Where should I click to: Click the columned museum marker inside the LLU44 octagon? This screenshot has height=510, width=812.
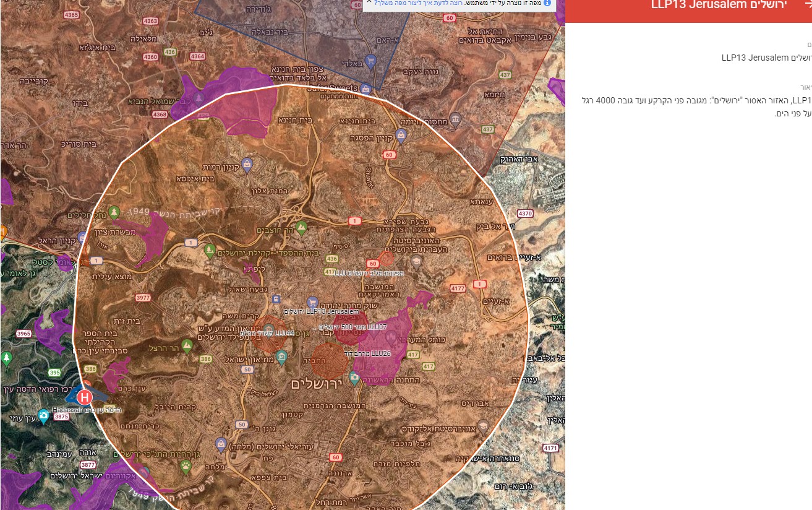point(268,328)
